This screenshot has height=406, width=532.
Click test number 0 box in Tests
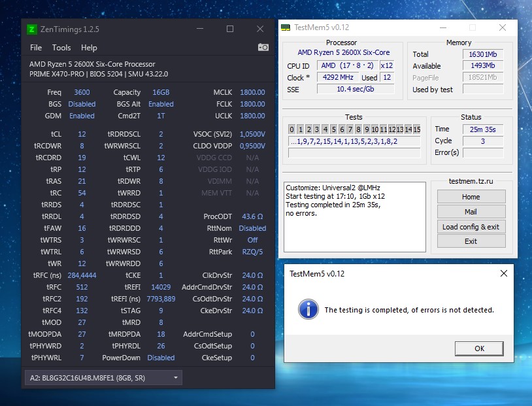pos(291,129)
